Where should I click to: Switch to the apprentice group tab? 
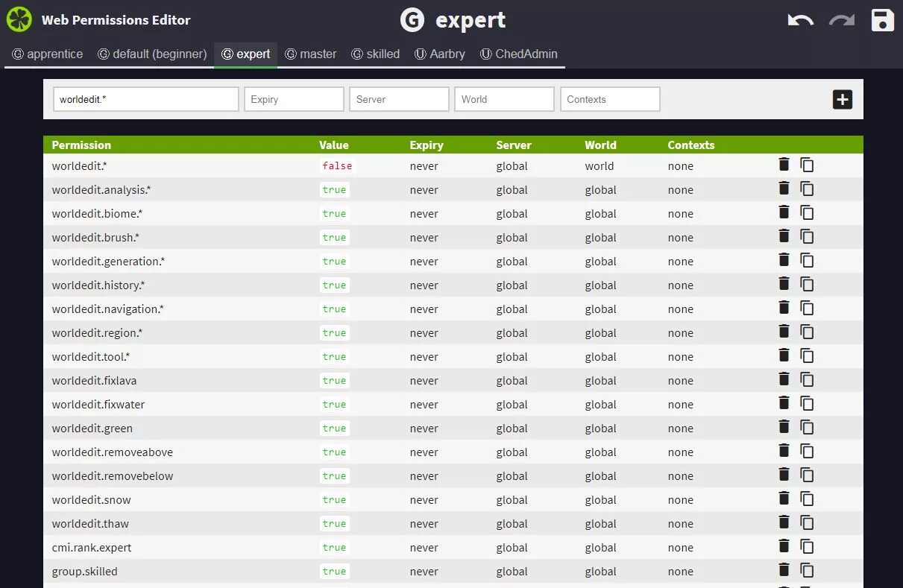[x=48, y=54]
